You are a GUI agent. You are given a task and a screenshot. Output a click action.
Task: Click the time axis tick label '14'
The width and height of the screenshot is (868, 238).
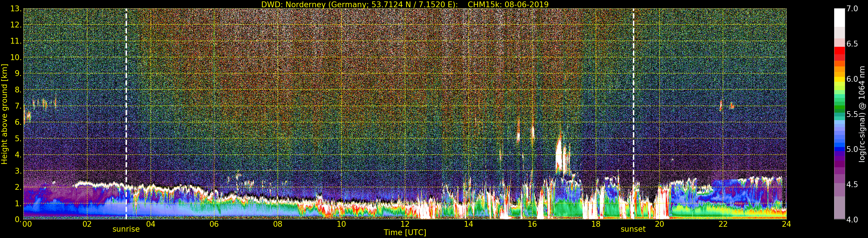[x=468, y=224]
